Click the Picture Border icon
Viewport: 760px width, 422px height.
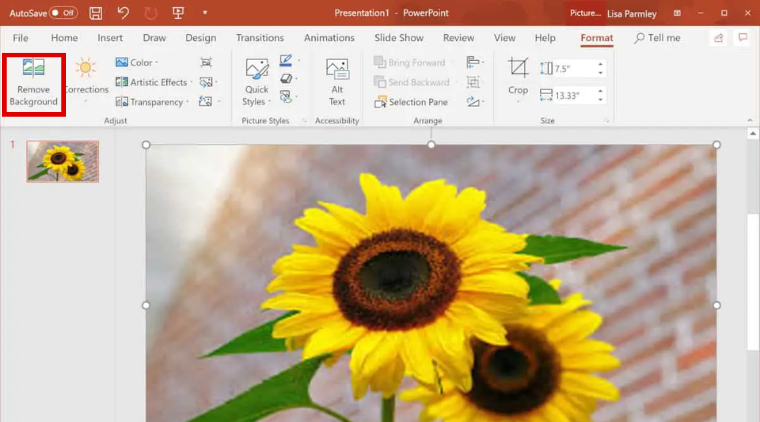[286, 61]
